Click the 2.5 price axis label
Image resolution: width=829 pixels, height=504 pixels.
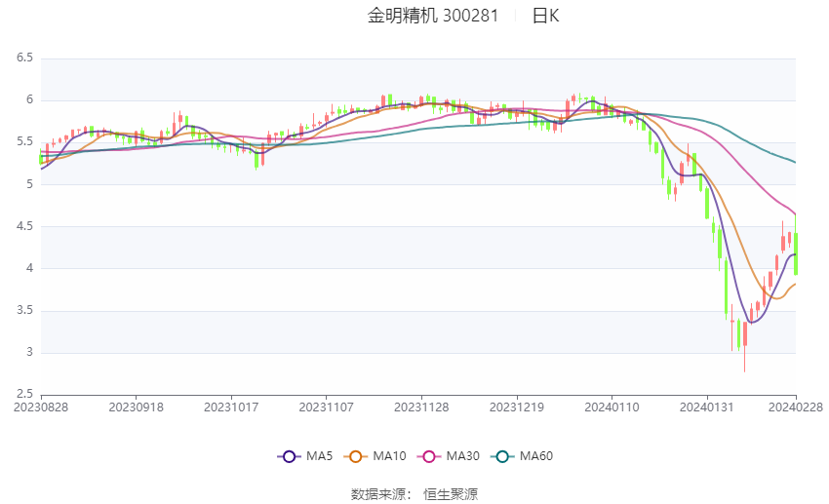pyautogui.click(x=24, y=394)
